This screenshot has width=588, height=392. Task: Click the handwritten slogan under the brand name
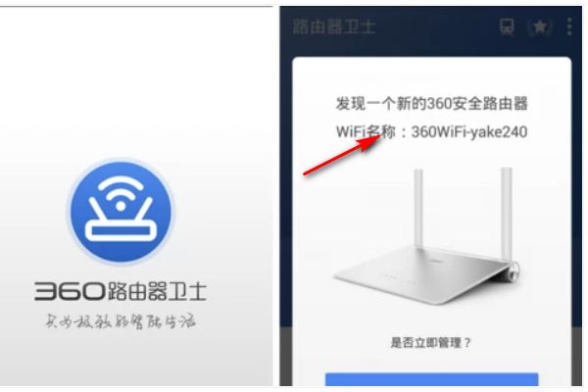[121, 321]
